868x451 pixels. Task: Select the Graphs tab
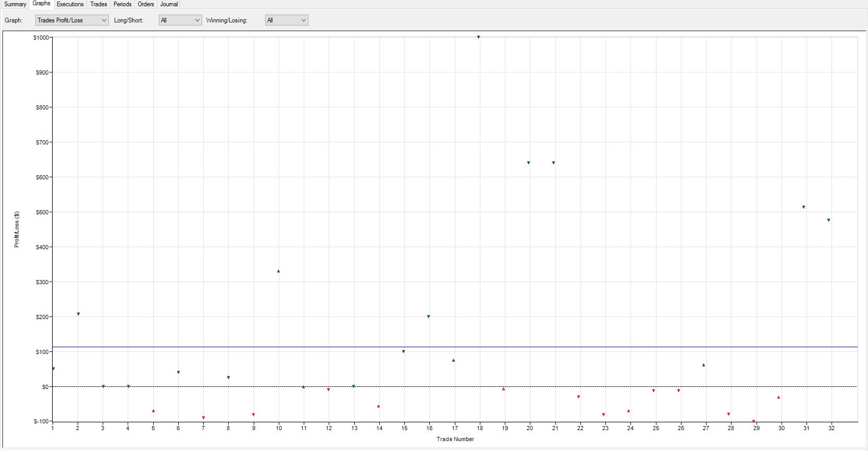tap(41, 4)
